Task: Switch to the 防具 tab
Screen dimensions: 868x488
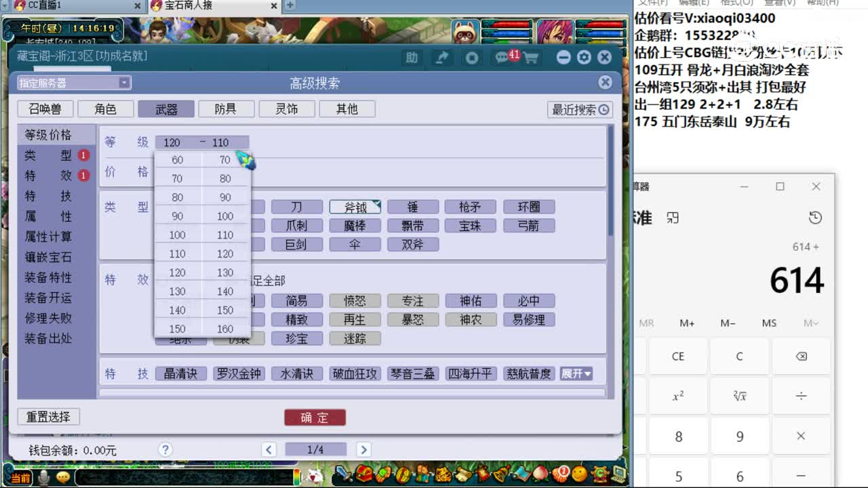Action: (226, 108)
